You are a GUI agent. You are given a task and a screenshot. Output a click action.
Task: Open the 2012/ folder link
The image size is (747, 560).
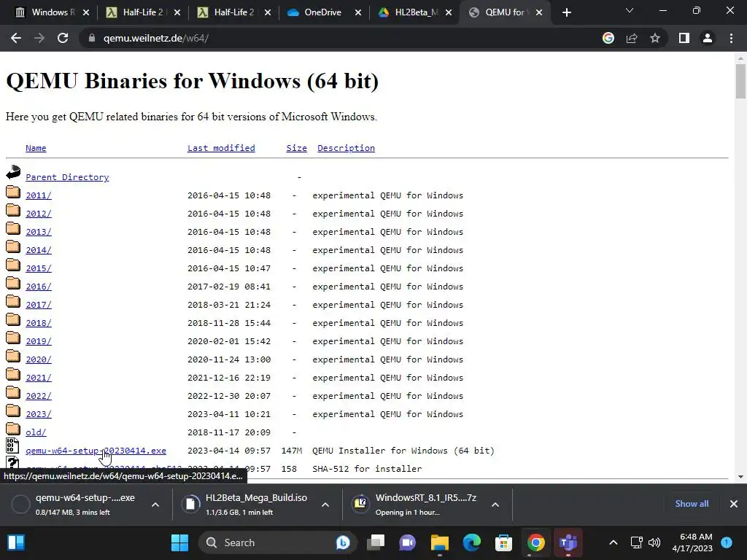39,214
